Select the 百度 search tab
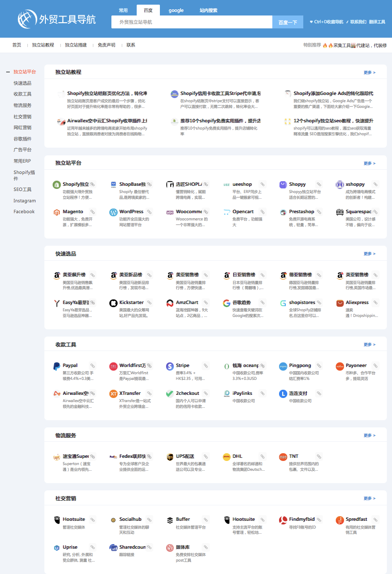Image resolution: width=392 pixels, height=574 pixels. coord(148,10)
